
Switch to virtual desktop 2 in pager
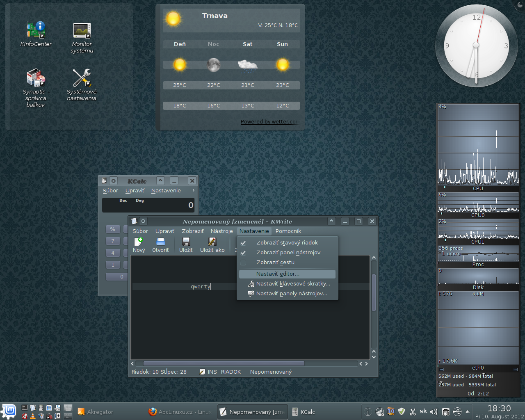(x=68, y=416)
